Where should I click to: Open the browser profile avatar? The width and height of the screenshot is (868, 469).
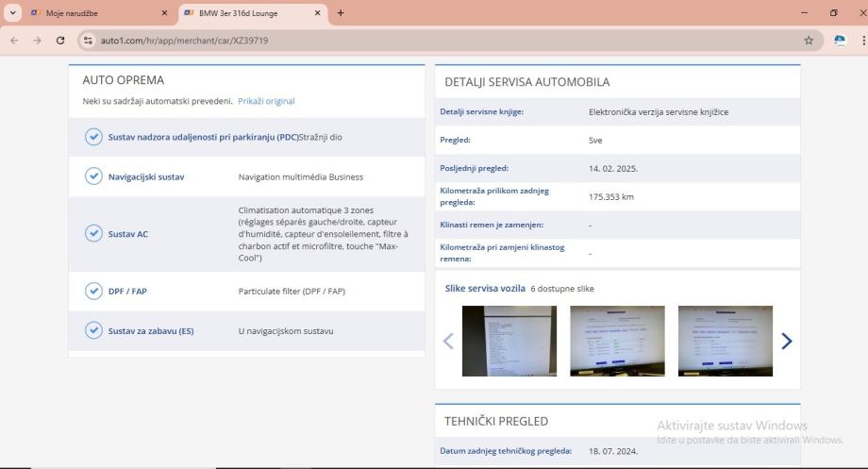(x=840, y=41)
